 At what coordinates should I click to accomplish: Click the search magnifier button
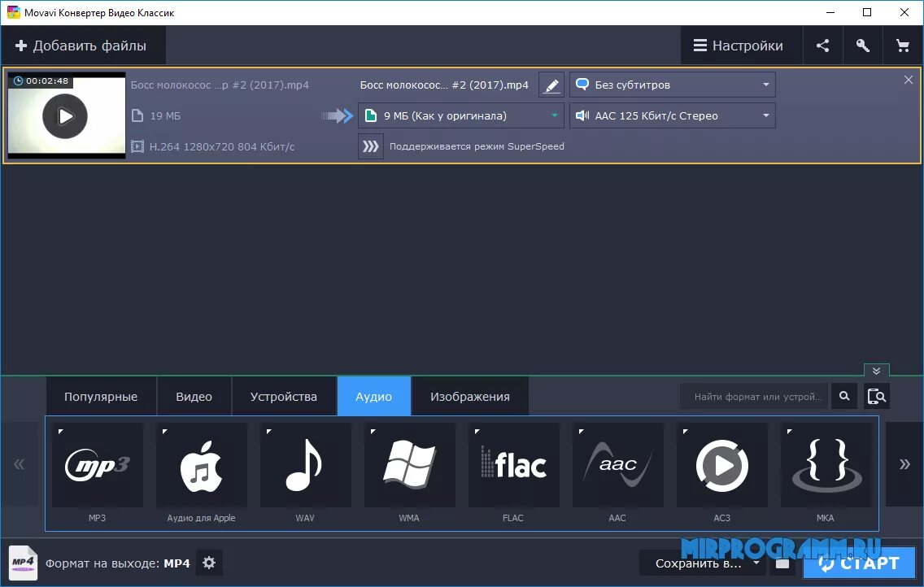tap(843, 396)
